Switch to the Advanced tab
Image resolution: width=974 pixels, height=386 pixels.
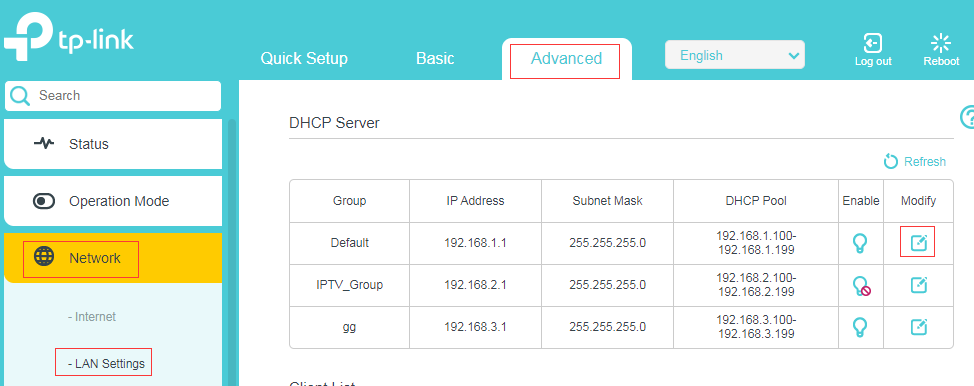click(566, 58)
